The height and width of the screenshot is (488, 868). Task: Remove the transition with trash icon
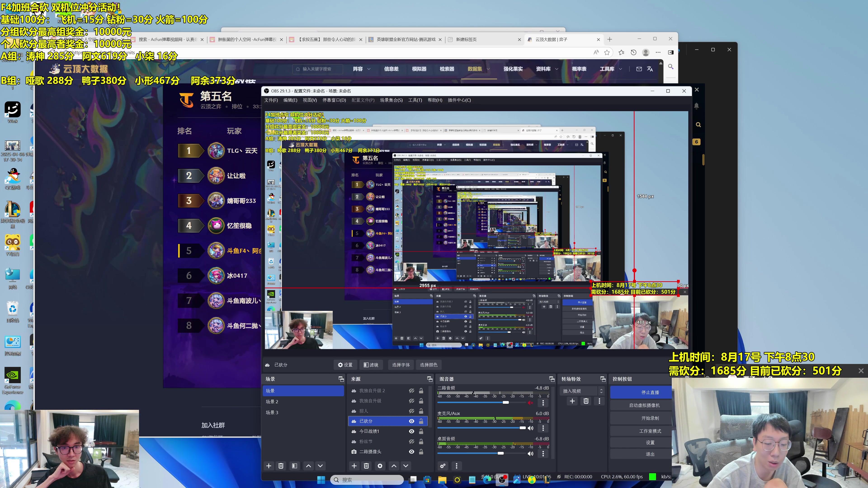click(586, 401)
